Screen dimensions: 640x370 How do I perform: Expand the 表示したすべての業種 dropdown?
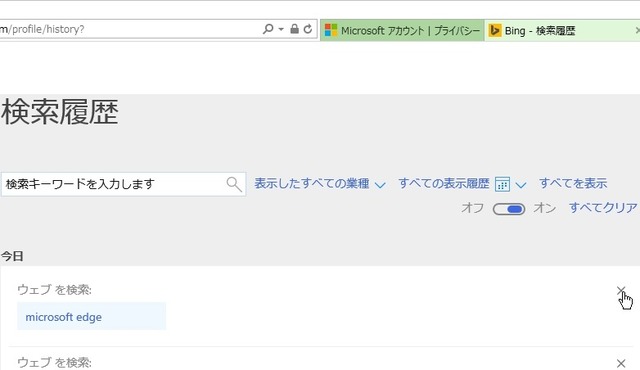(x=320, y=184)
